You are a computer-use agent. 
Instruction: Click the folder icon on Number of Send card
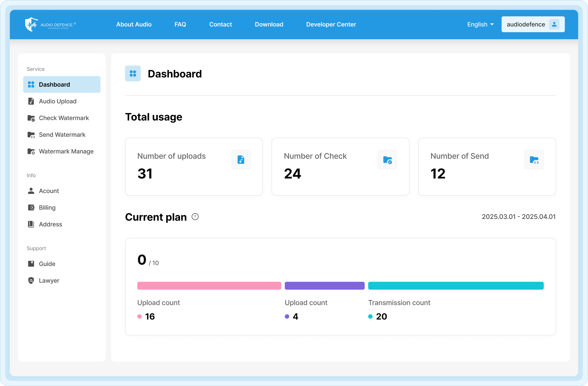(534, 159)
